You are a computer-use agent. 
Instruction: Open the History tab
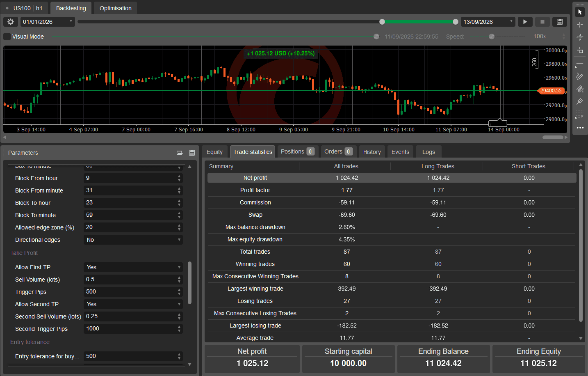(x=372, y=152)
